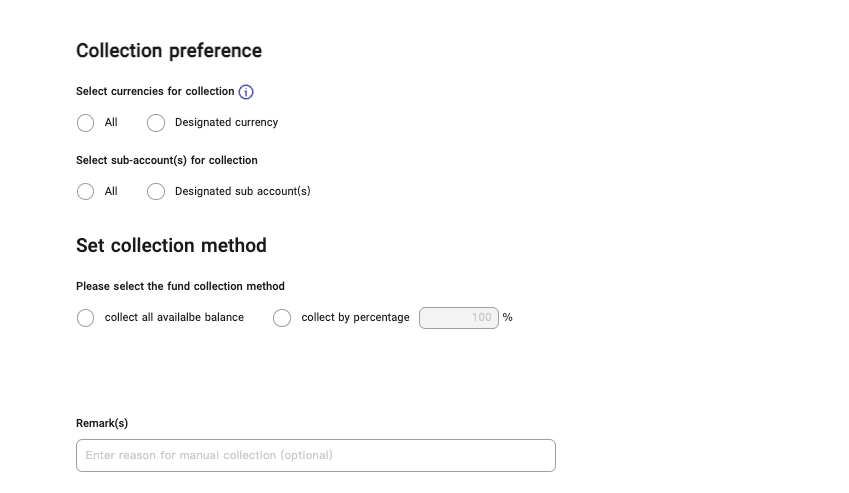The width and height of the screenshot is (849, 493).
Task: Click the "Set collection method" heading
Action: pyautogui.click(x=171, y=245)
